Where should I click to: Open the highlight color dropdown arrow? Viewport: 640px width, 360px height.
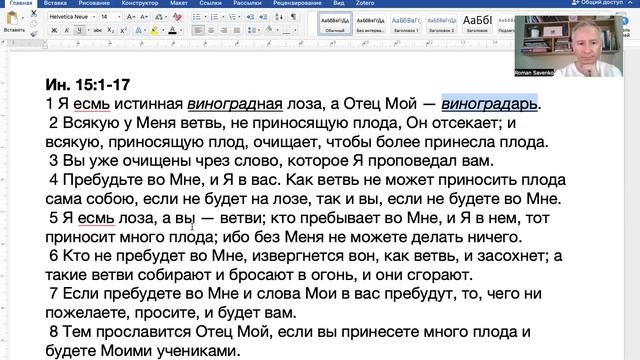(x=163, y=30)
